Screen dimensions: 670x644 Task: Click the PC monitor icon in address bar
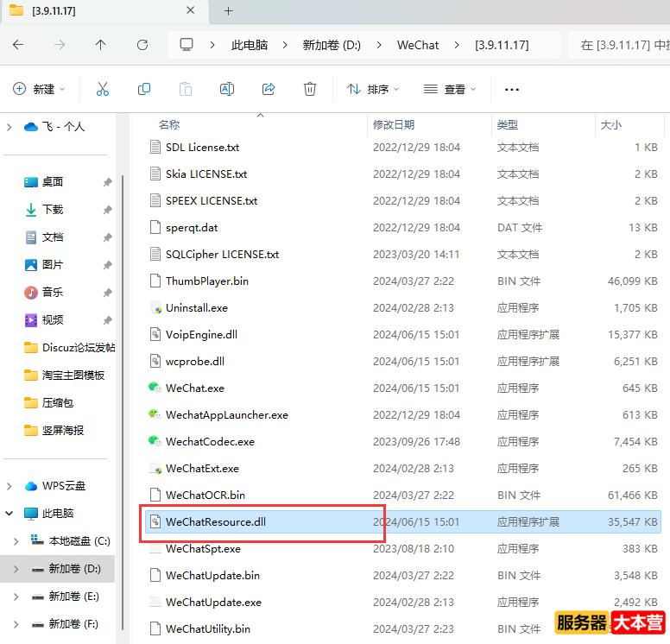(186, 45)
